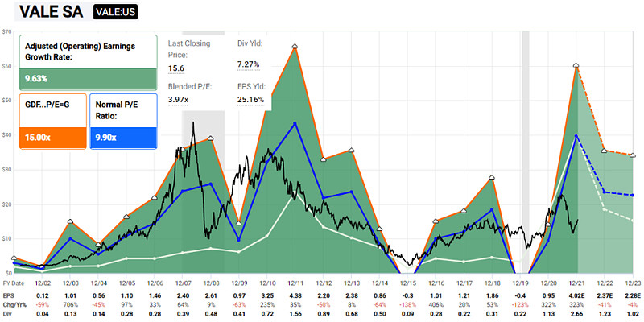Click the triangle marker at 12/23 estimate
The height and width of the screenshot is (322, 644).
633,155
